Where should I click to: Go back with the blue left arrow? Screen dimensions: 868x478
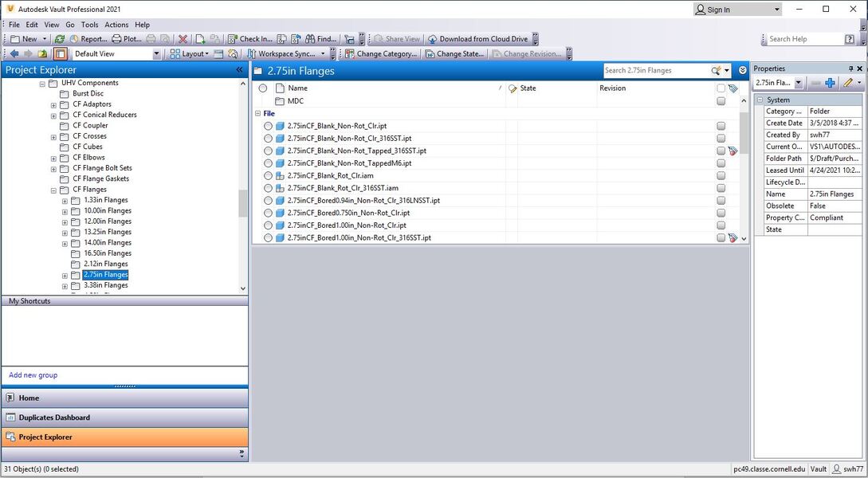coord(14,53)
